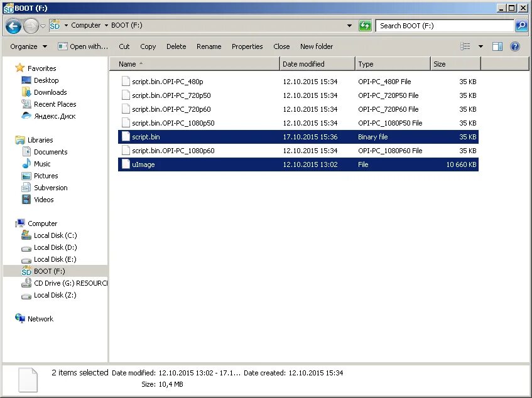Sort by the Name column header

coord(195,64)
